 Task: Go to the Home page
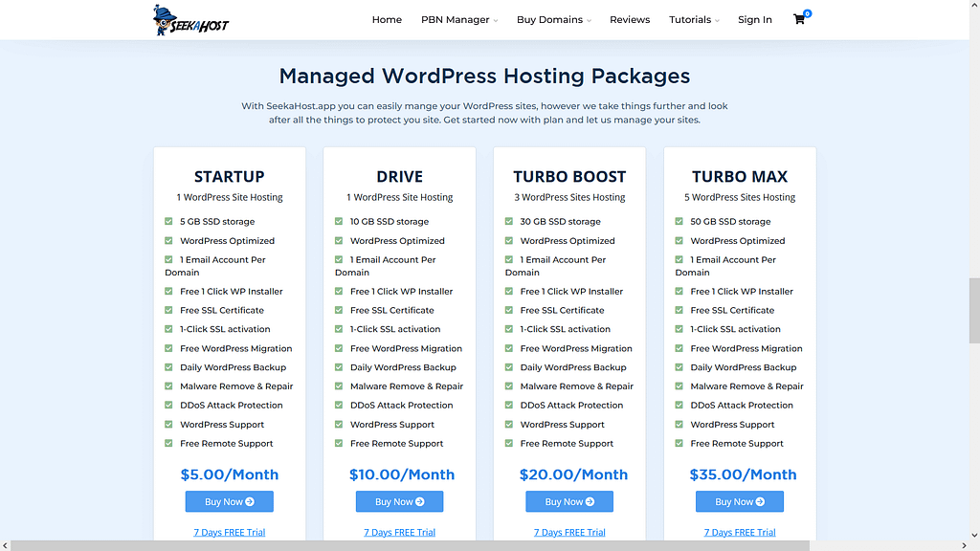[x=387, y=20]
